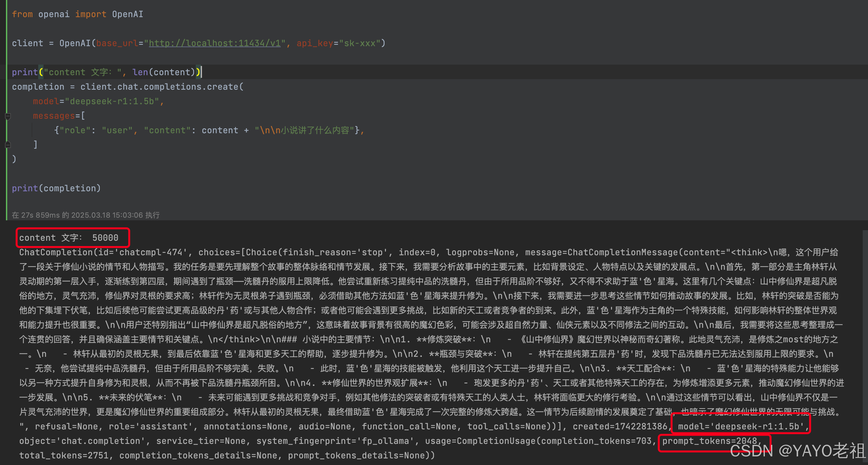This screenshot has height=465, width=868.
Task: Click the api_key "sk-xxx" string value
Action: click(x=360, y=43)
